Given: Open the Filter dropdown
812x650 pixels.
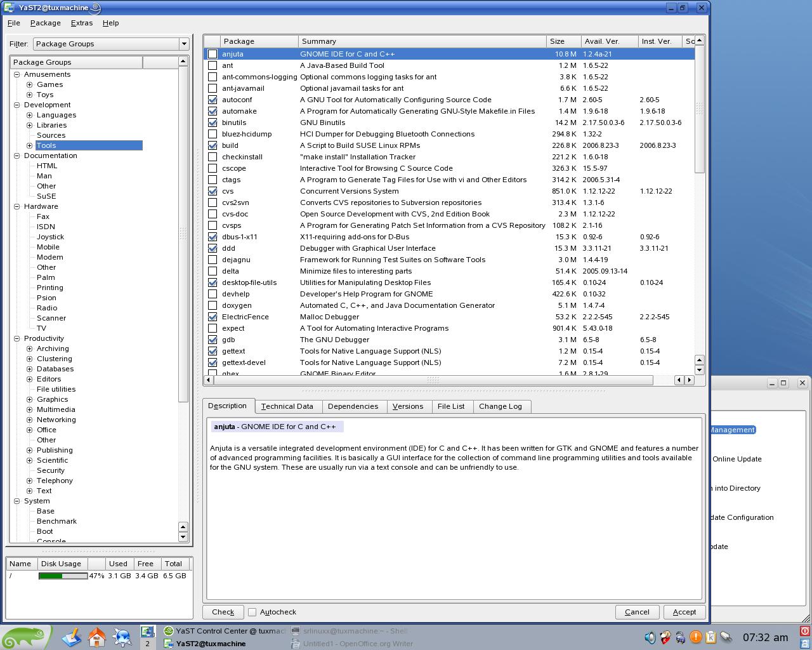Looking at the screenshot, I should (111, 44).
